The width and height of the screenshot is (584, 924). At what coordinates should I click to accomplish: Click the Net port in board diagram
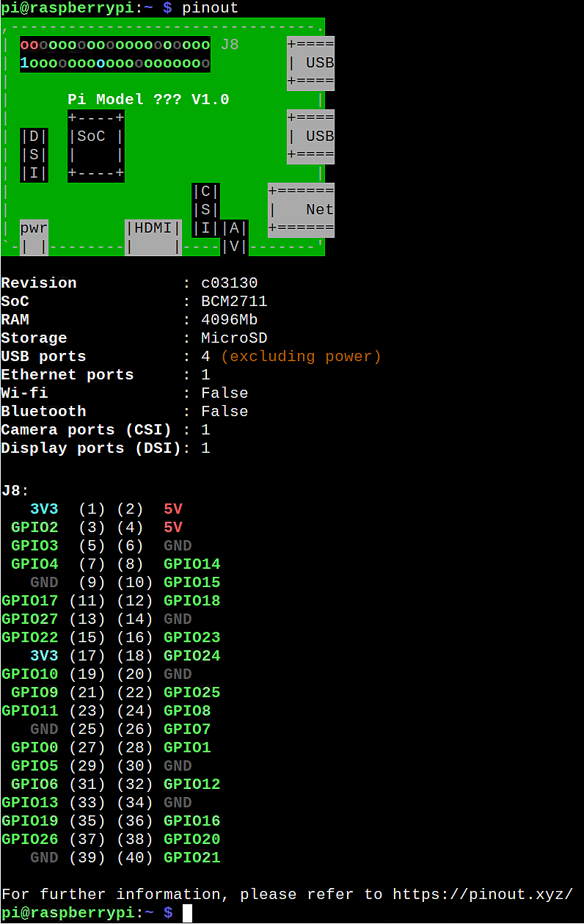tap(301, 210)
